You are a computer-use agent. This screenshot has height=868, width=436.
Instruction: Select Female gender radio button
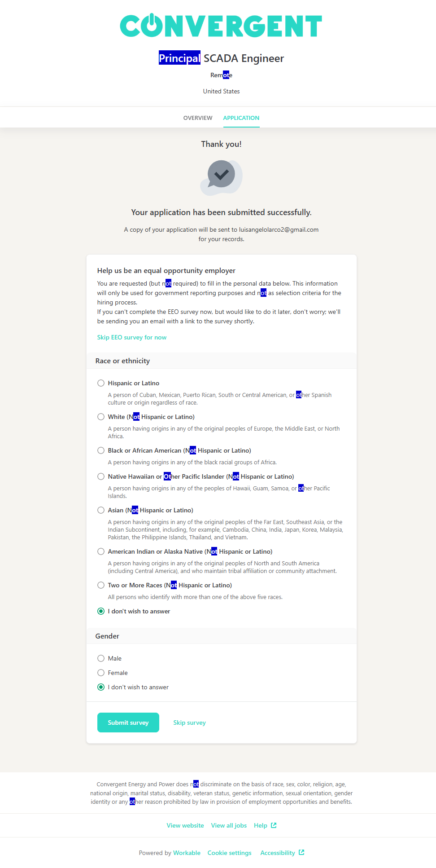coord(101,673)
